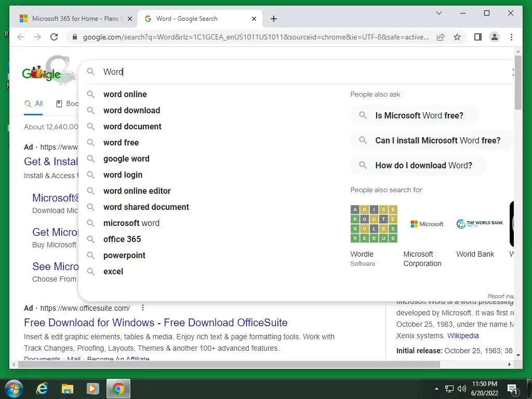Screen dimensions: 532x399
Task: Open the volume speaker tray icon
Action: coord(461,389)
